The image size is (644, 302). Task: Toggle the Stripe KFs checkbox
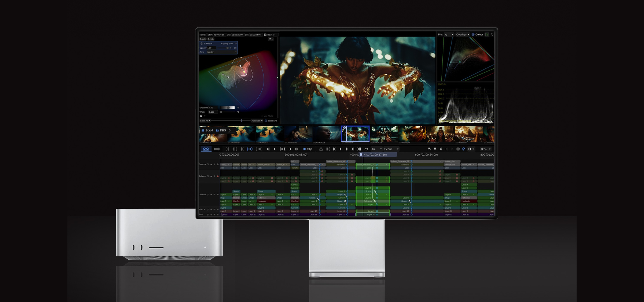[266, 121]
